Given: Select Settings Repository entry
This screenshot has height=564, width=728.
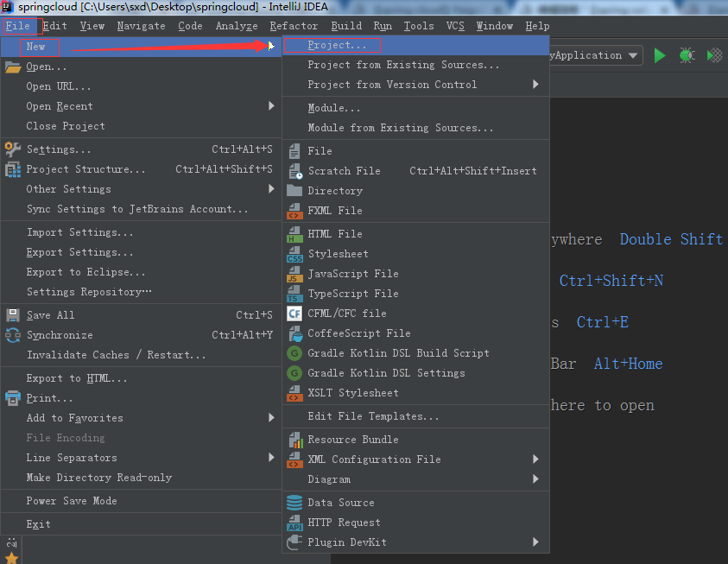Looking at the screenshot, I should coord(141,292).
